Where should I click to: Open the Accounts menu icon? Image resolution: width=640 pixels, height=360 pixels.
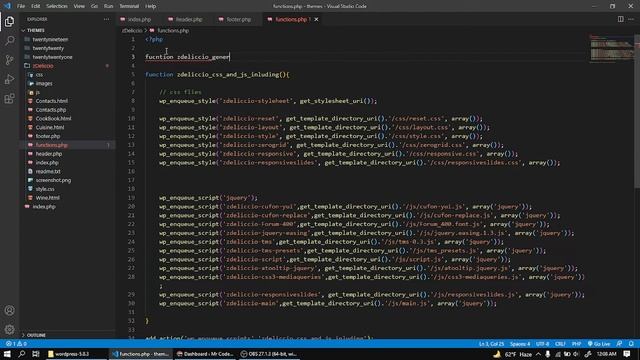coord(9,310)
